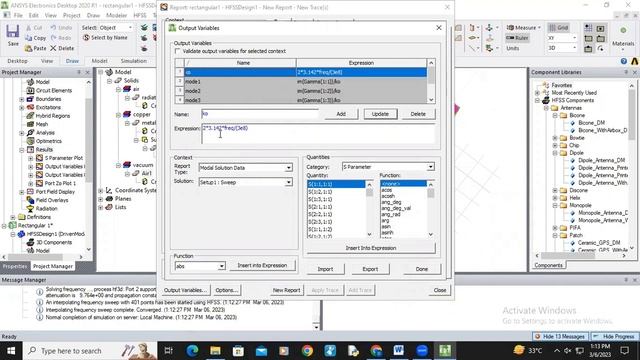Click the Name input field
640x360 pixels.
click(260, 114)
